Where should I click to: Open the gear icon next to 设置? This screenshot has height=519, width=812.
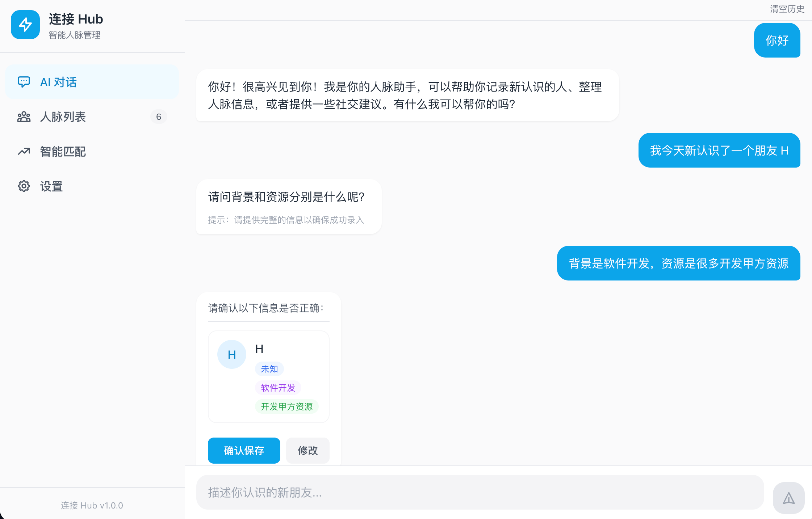[x=24, y=186]
